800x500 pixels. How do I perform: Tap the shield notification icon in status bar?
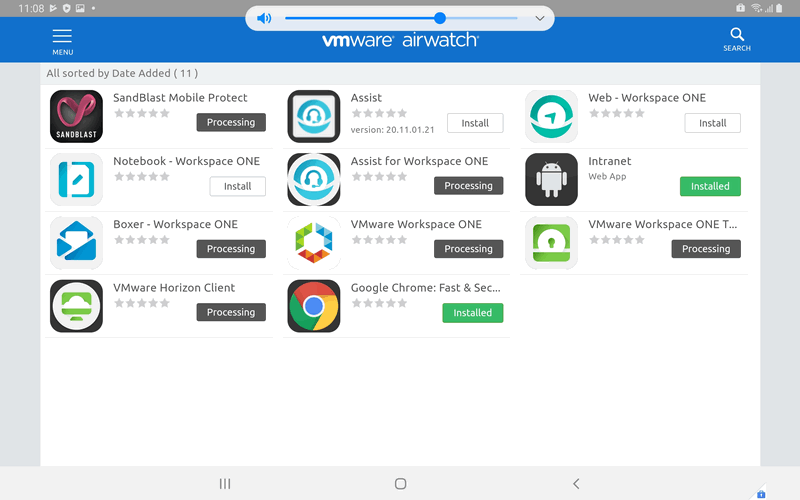tap(66, 8)
